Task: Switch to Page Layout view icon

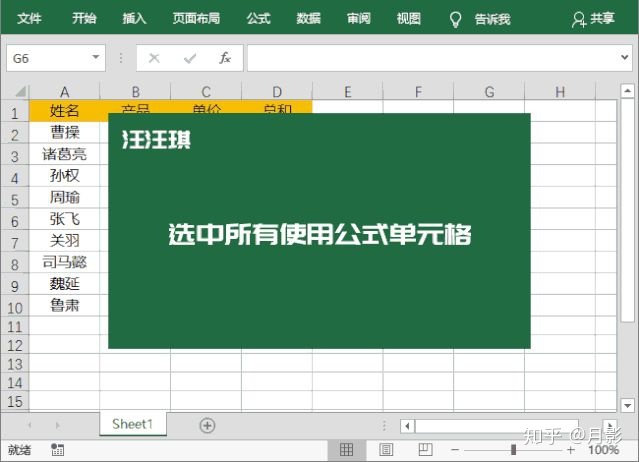Action: (x=386, y=450)
